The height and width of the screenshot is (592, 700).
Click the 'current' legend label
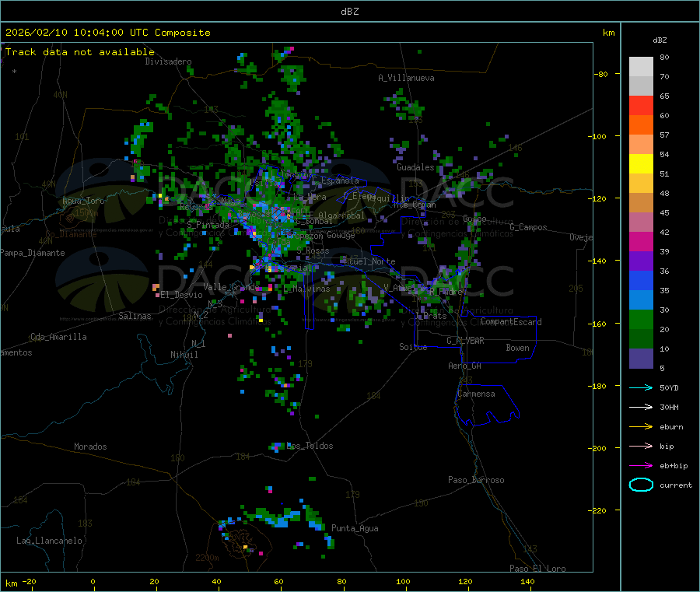[675, 485]
